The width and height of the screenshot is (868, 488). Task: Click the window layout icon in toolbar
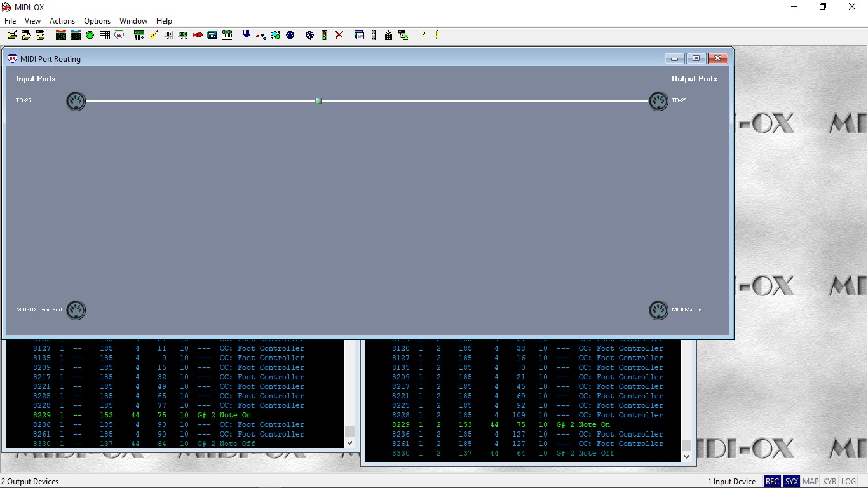359,36
